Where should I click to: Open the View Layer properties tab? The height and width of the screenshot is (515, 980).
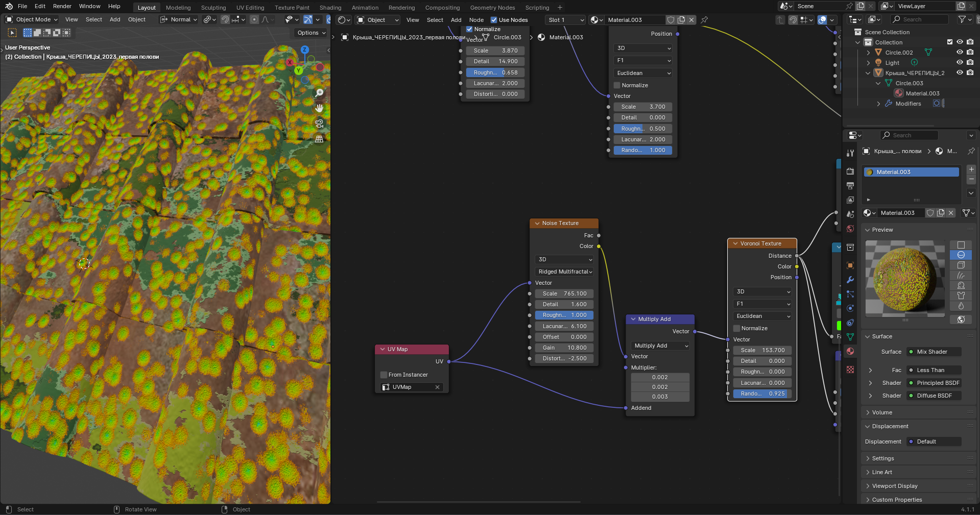pyautogui.click(x=850, y=200)
